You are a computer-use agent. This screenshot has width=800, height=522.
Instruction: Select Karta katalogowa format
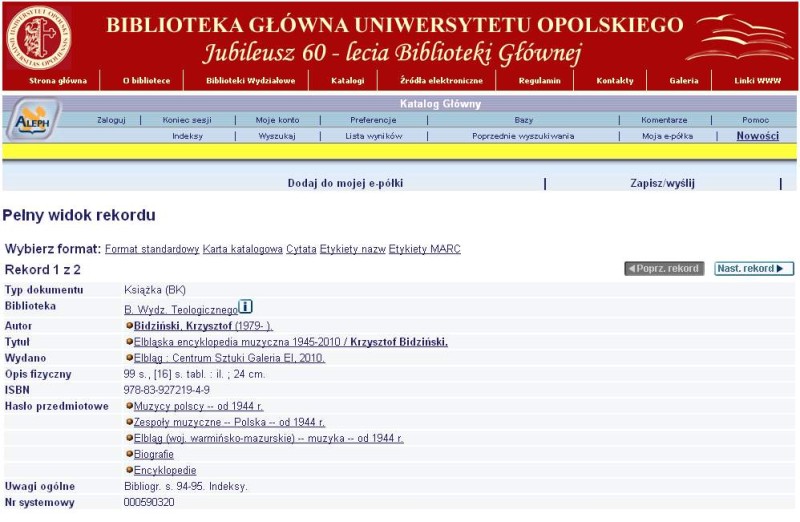[242, 249]
